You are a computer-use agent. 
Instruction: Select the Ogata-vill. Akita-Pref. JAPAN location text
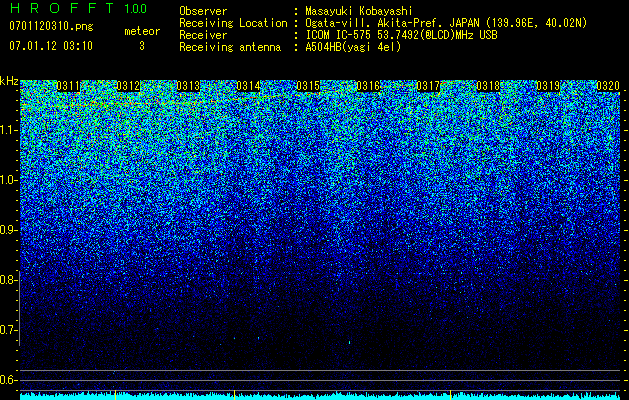(446, 23)
